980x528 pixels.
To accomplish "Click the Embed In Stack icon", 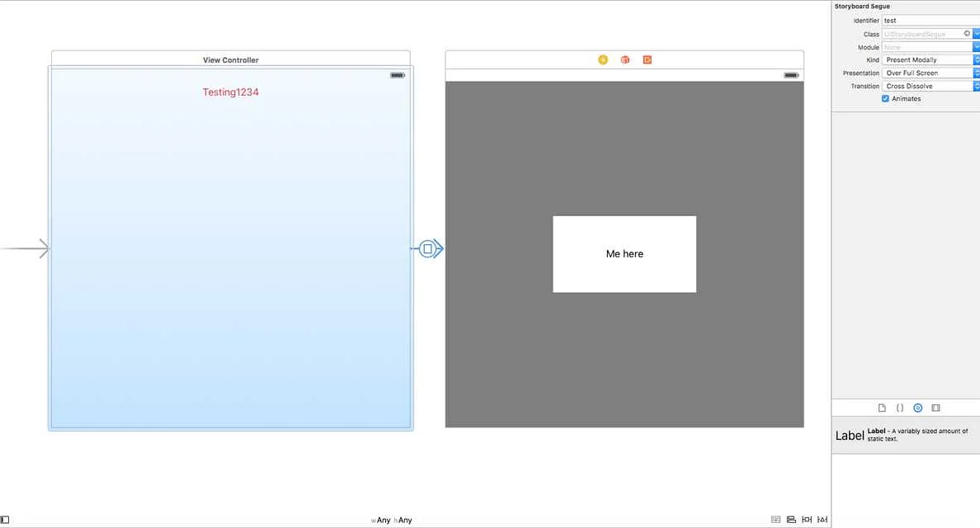I will [775, 519].
